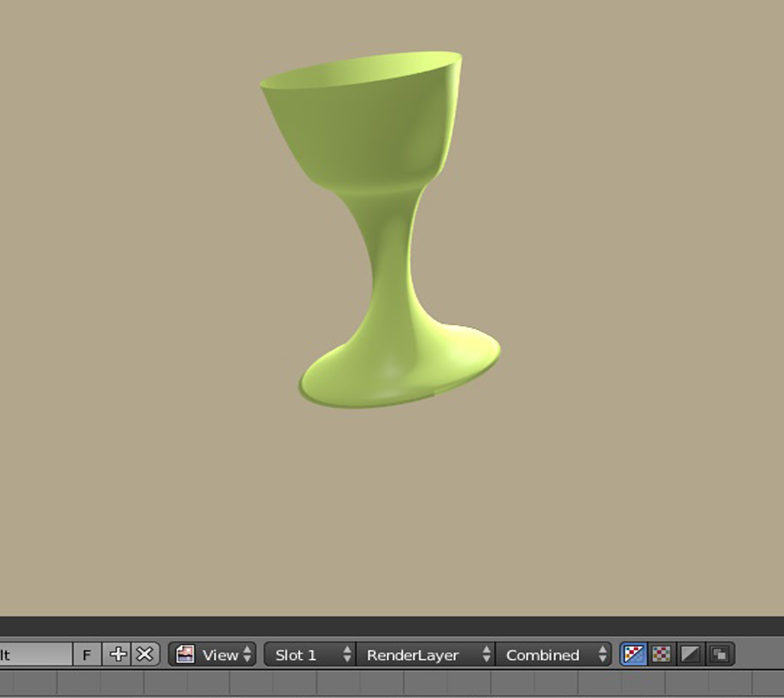Select the color and alpha channels icon

pos(634,654)
